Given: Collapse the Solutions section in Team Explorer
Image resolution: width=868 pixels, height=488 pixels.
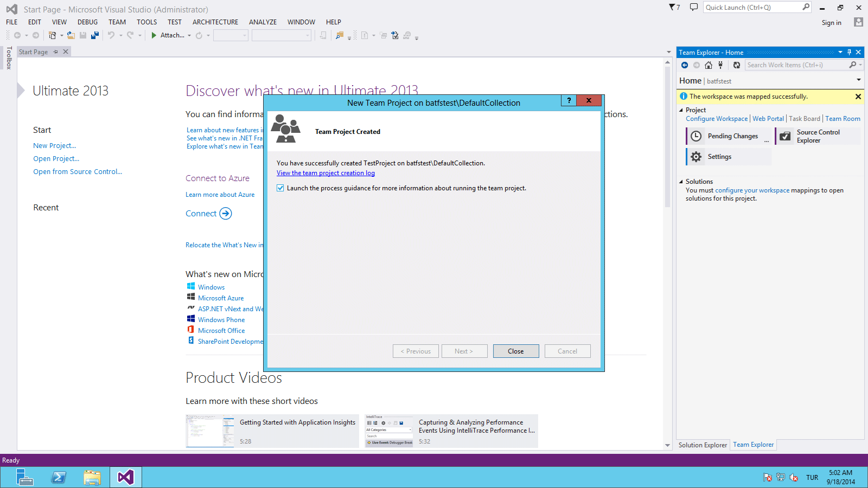Looking at the screenshot, I should point(681,182).
